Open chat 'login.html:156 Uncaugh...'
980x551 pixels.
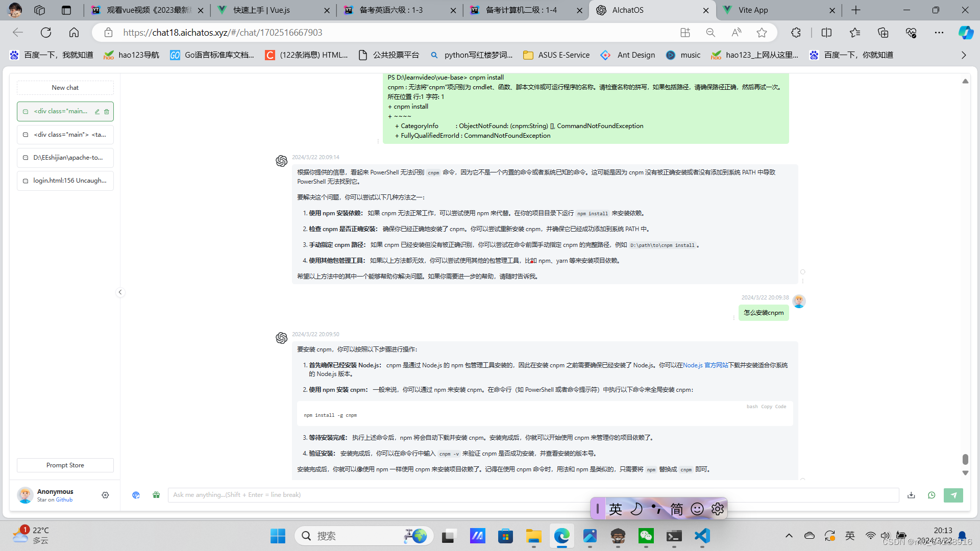[65, 181]
